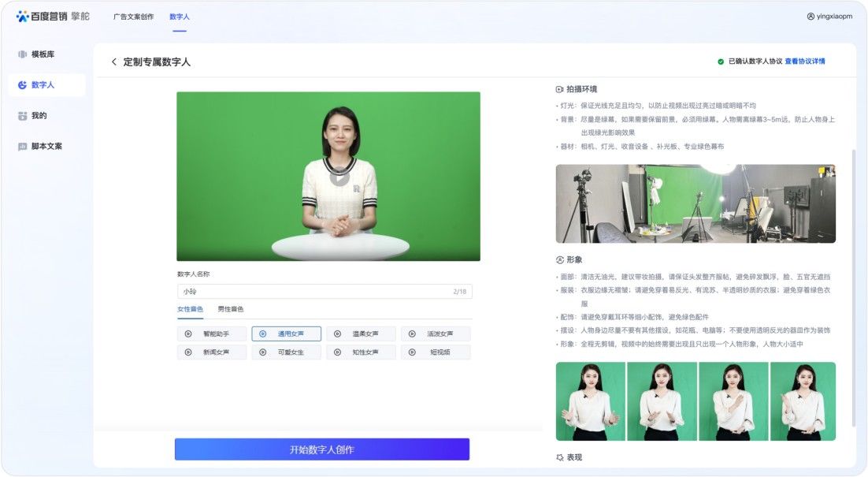This screenshot has height=477, width=868.
Task: Play the digital human preview video
Action: click(339, 177)
